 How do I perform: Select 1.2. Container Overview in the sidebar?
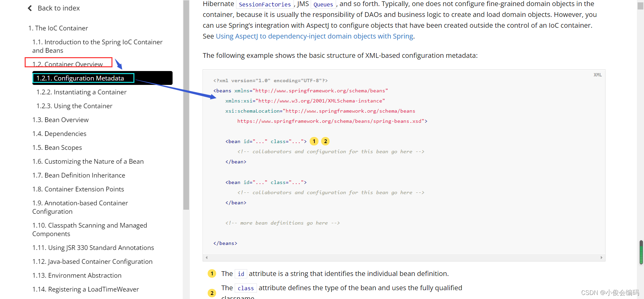coord(68,64)
